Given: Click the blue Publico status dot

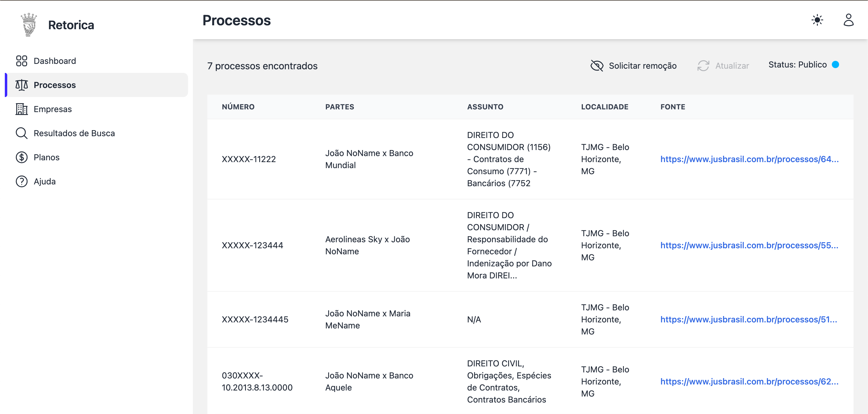Looking at the screenshot, I should (835, 65).
